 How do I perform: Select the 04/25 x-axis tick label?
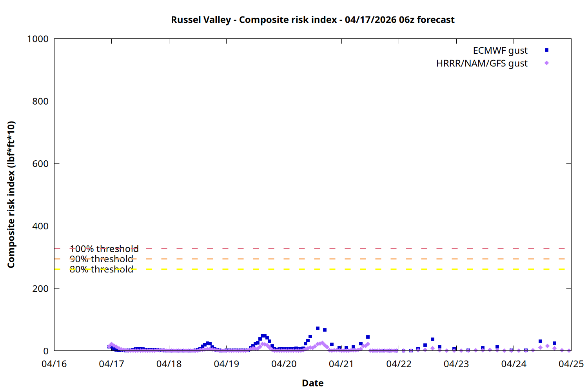(571, 364)
